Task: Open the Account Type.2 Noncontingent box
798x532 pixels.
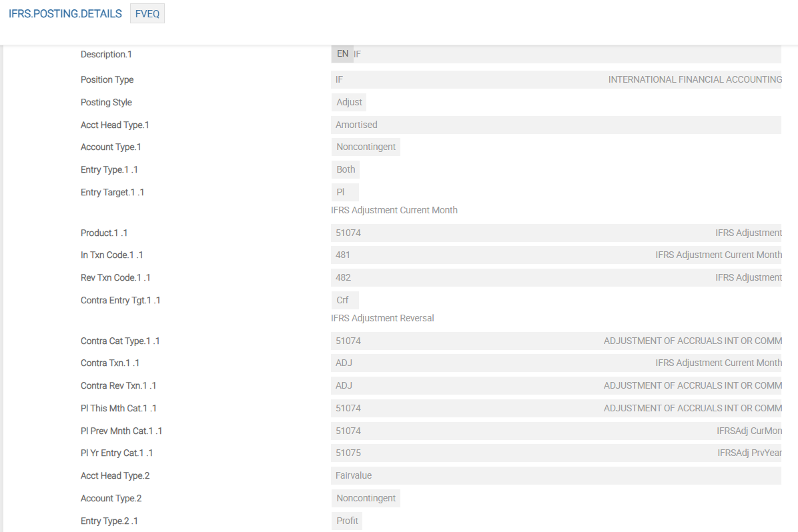Action: tap(366, 498)
